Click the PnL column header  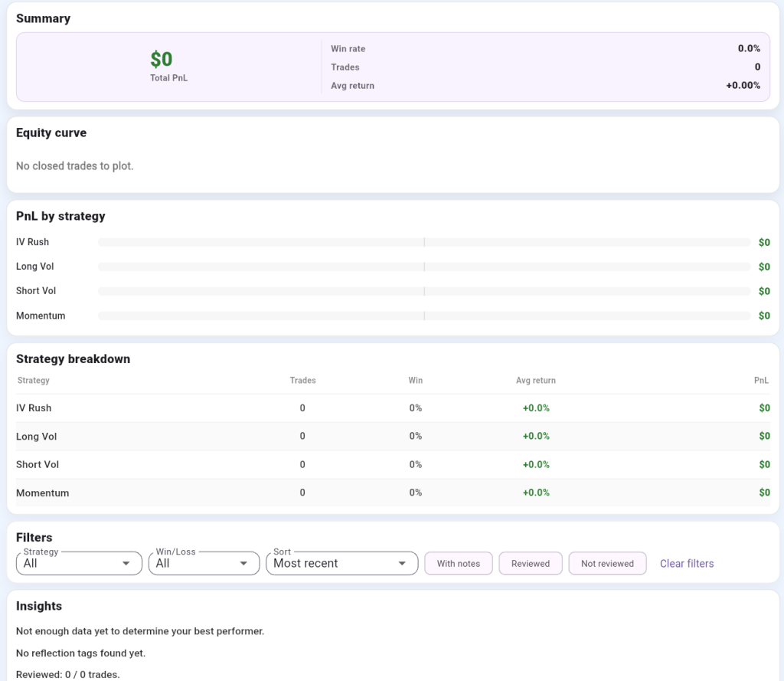(x=762, y=380)
